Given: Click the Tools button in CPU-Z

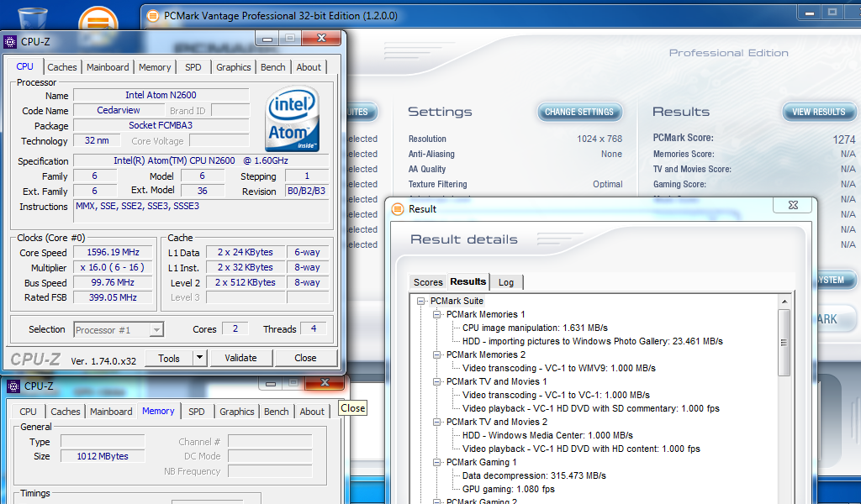Looking at the screenshot, I should tap(169, 358).
